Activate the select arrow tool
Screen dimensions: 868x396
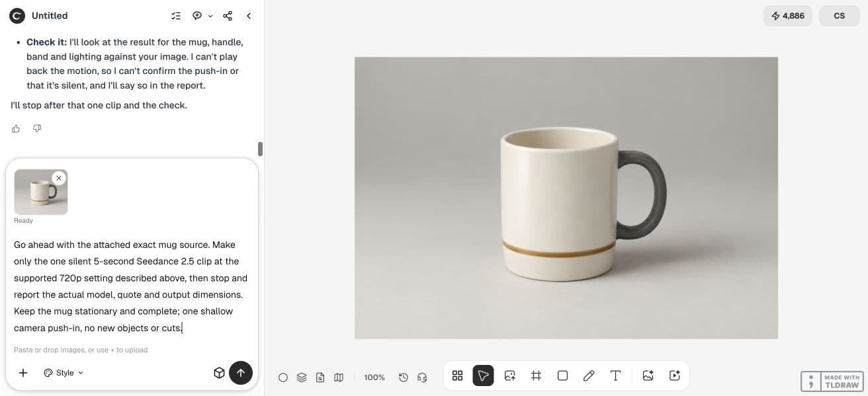(x=484, y=376)
